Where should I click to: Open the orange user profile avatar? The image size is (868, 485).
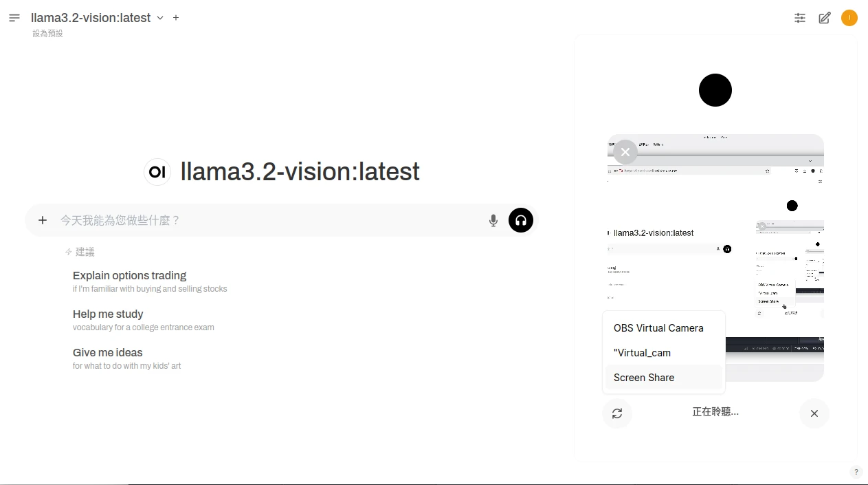849,18
